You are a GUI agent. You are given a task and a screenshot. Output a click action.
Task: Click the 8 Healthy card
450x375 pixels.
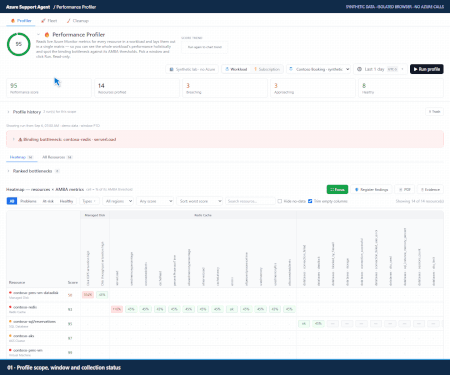click(401, 88)
